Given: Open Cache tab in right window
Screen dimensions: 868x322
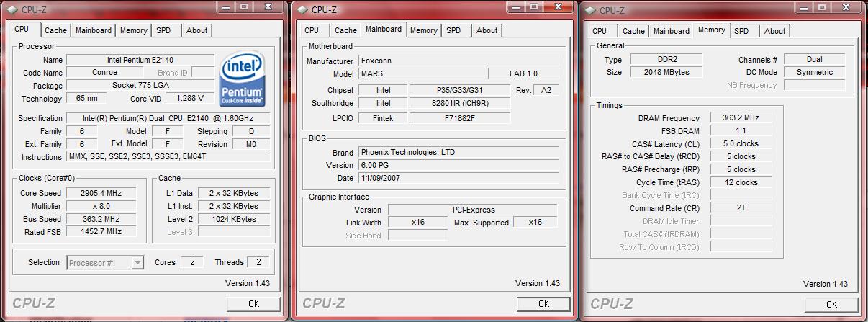Looking at the screenshot, I should click(x=633, y=31).
